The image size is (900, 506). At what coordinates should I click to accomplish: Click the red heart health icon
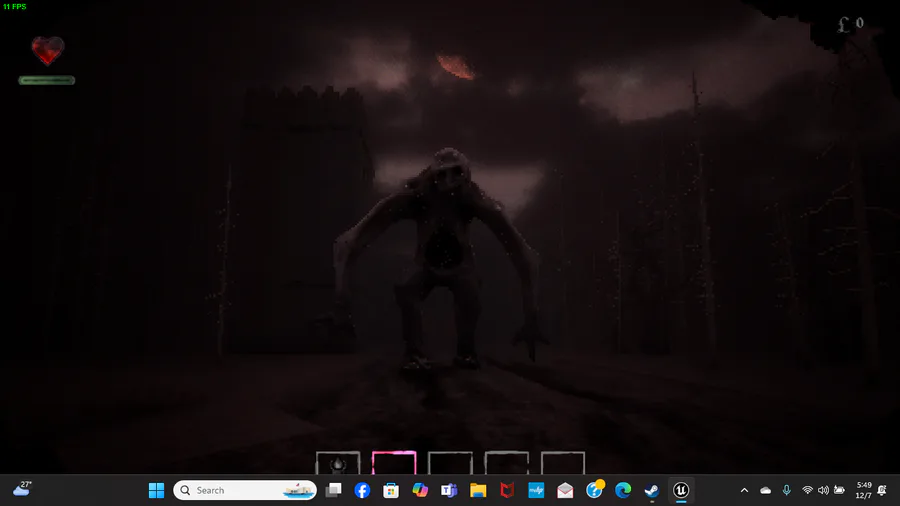click(48, 50)
